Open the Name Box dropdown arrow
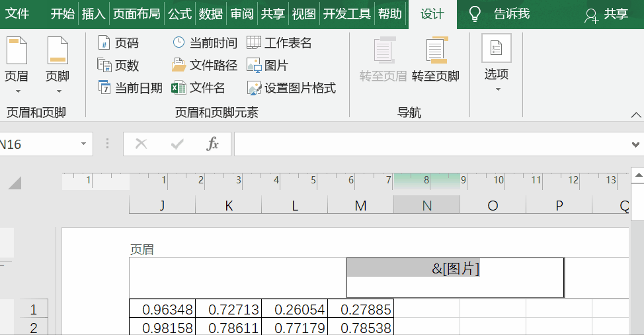This screenshot has height=335, width=644. click(x=84, y=144)
